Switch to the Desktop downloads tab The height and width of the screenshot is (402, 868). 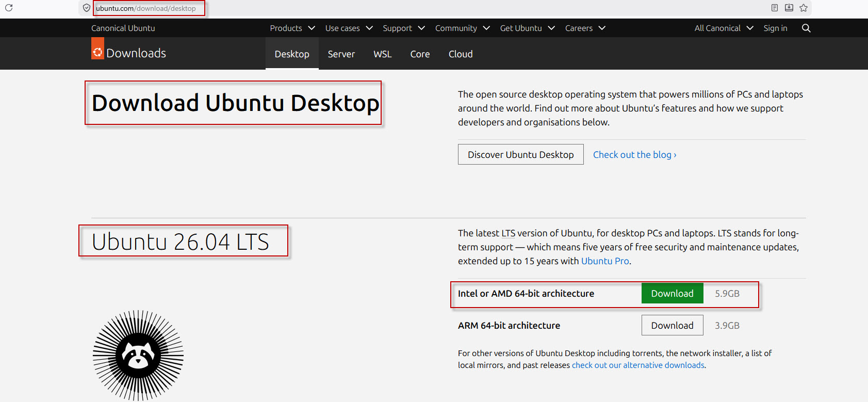(292, 54)
